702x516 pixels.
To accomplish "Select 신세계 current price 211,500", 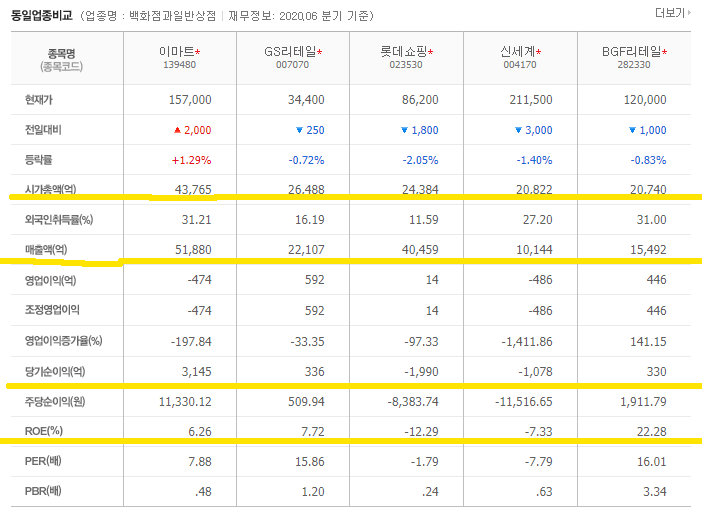I will click(x=531, y=100).
